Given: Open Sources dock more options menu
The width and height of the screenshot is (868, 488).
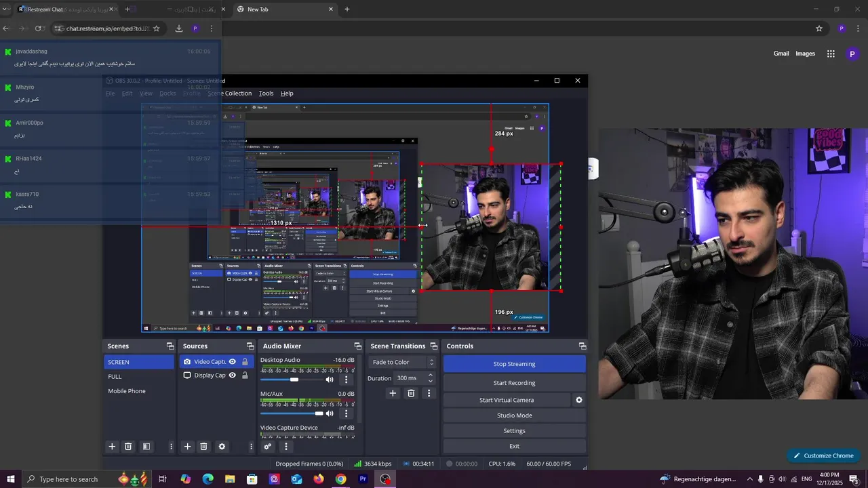Looking at the screenshot, I should pos(251,447).
